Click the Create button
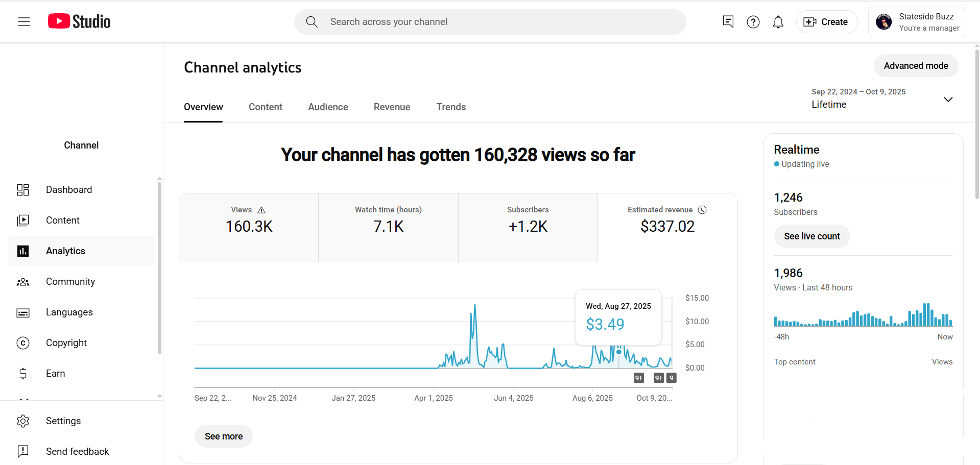Screen dimensions: 980x465 pyautogui.click(x=826, y=22)
